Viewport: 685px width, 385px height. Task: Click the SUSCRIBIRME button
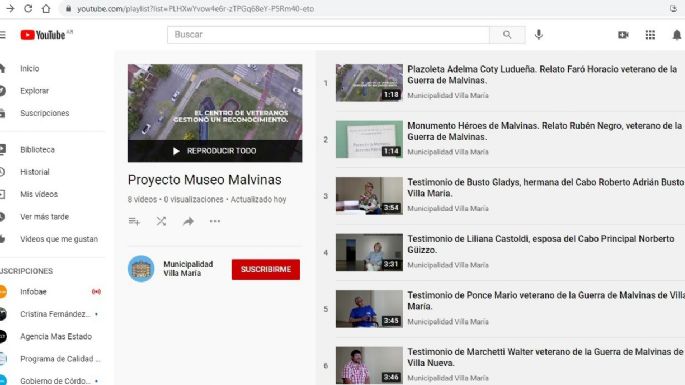pos(266,269)
